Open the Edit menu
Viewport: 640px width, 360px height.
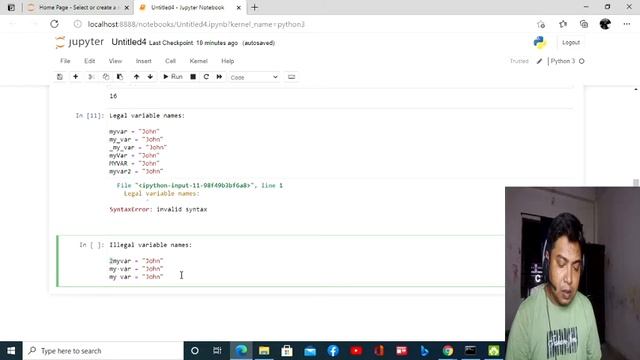pos(89,61)
